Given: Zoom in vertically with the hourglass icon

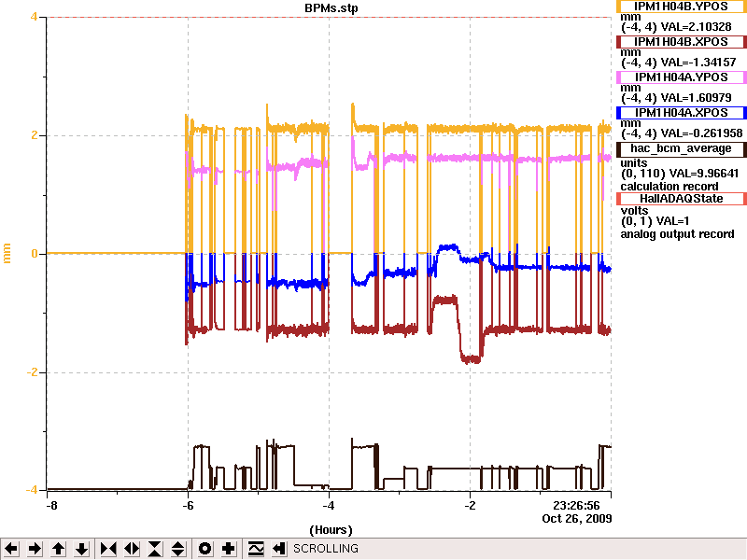Looking at the screenshot, I should (x=155, y=549).
